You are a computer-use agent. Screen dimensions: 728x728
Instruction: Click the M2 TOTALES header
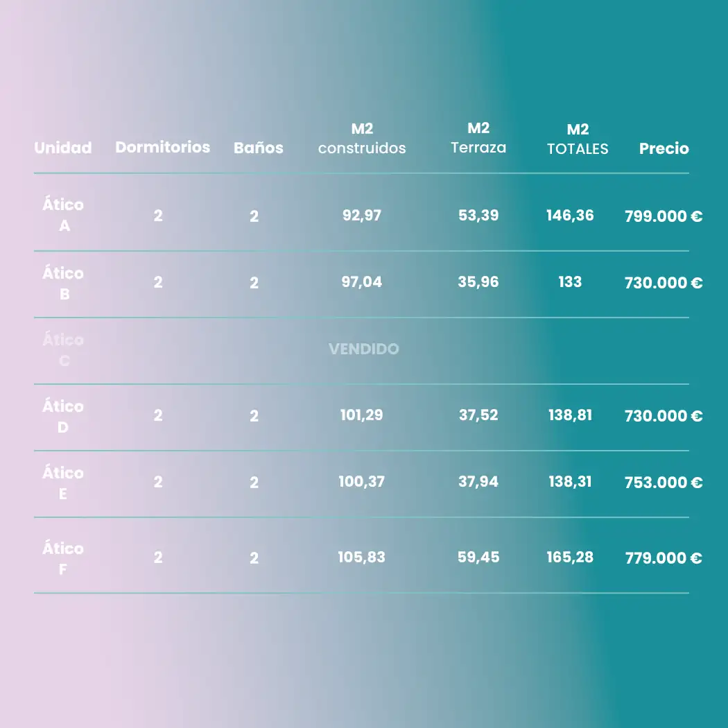click(578, 139)
